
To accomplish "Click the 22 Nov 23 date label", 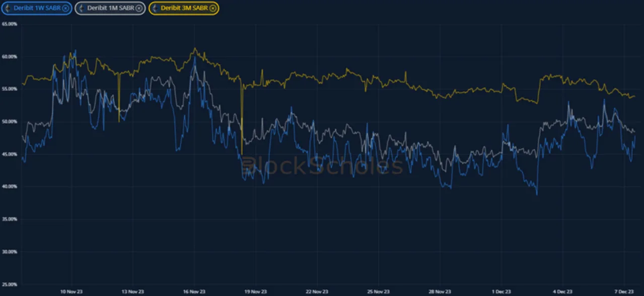I will (317, 292).
